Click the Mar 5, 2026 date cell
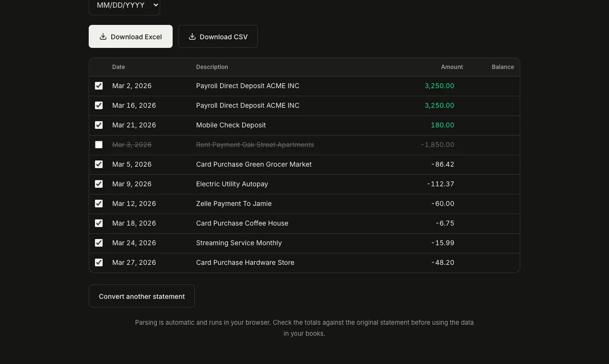The height and width of the screenshot is (364, 609). (x=132, y=164)
